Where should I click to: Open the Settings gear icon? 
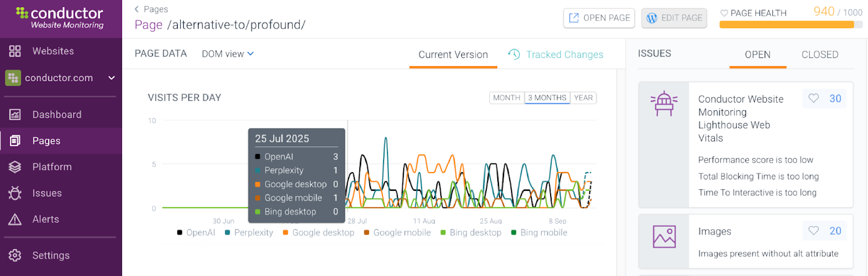click(x=15, y=255)
